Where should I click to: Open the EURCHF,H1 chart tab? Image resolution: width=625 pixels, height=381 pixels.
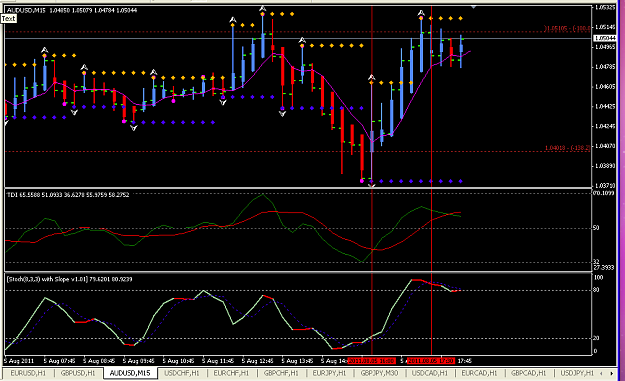[231, 373]
